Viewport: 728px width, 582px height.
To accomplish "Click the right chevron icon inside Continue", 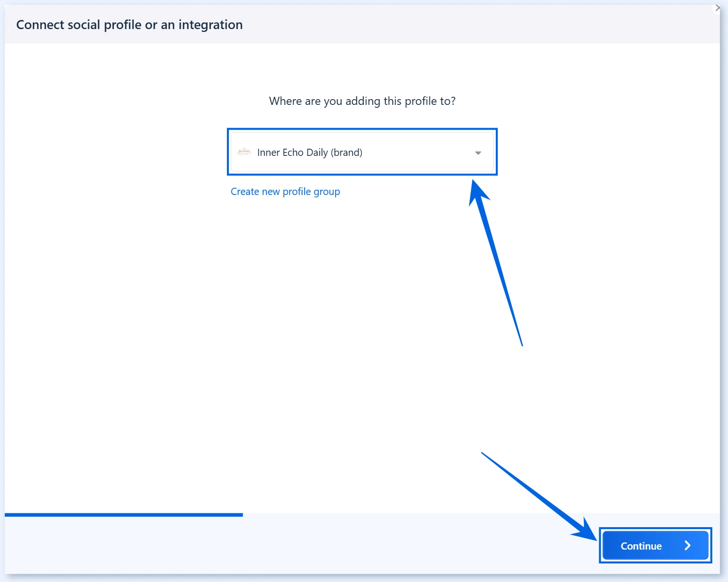I will (687, 546).
